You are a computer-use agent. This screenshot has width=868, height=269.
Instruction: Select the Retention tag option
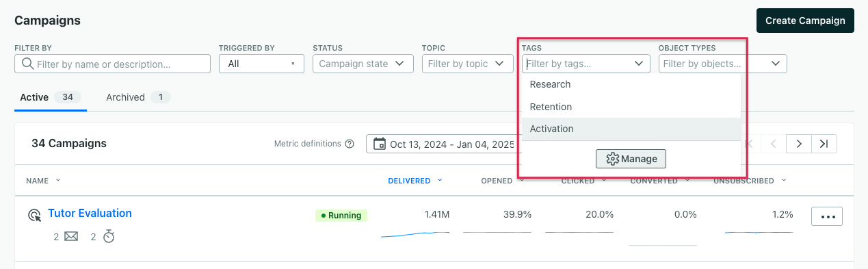coord(631,107)
